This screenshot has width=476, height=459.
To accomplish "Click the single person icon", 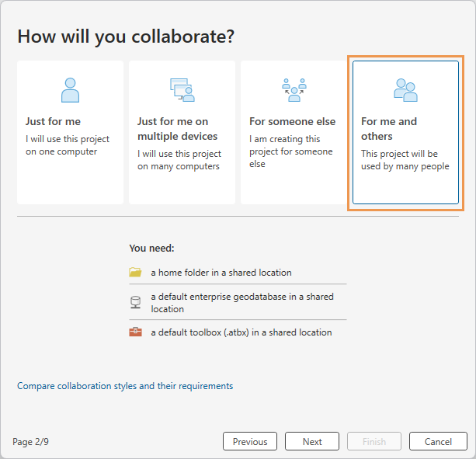I will click(x=70, y=90).
